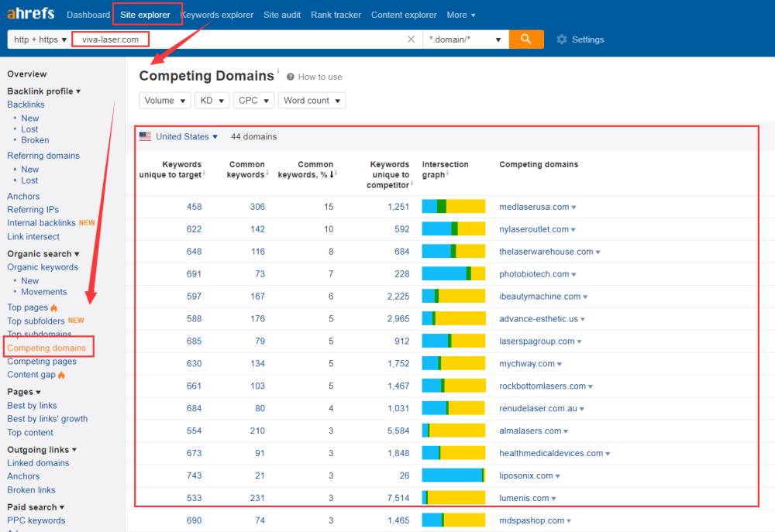Screen dimensions: 775x532
Task: Open the *.domain/* mode dropdown
Action: [466, 39]
